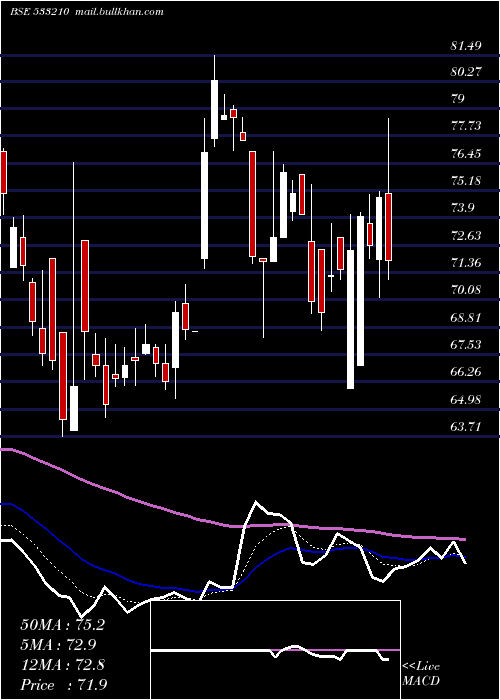
Task: Select the 68.81 price axis label
Action: point(466,317)
